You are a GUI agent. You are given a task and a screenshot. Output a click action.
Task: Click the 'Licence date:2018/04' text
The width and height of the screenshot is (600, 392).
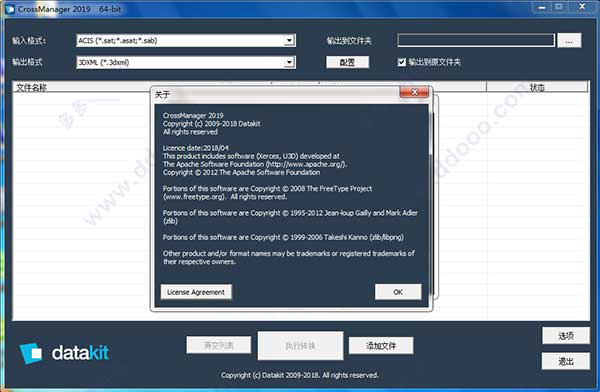tap(196, 148)
